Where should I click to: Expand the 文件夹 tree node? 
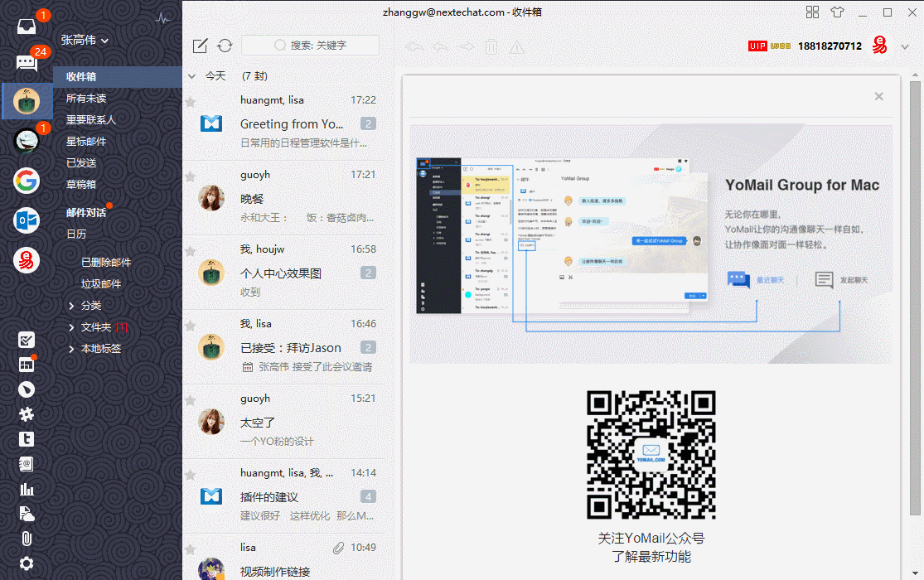pyautogui.click(x=71, y=327)
